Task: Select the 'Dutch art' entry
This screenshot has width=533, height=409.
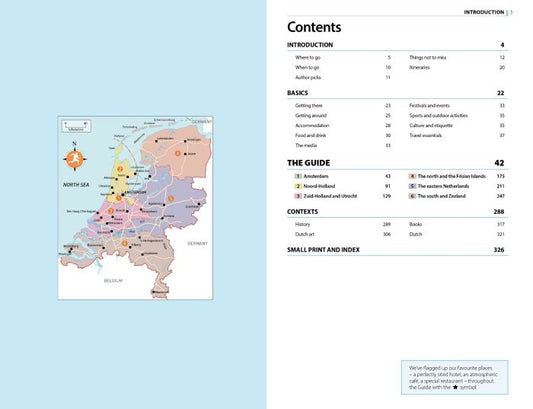Action: point(305,234)
